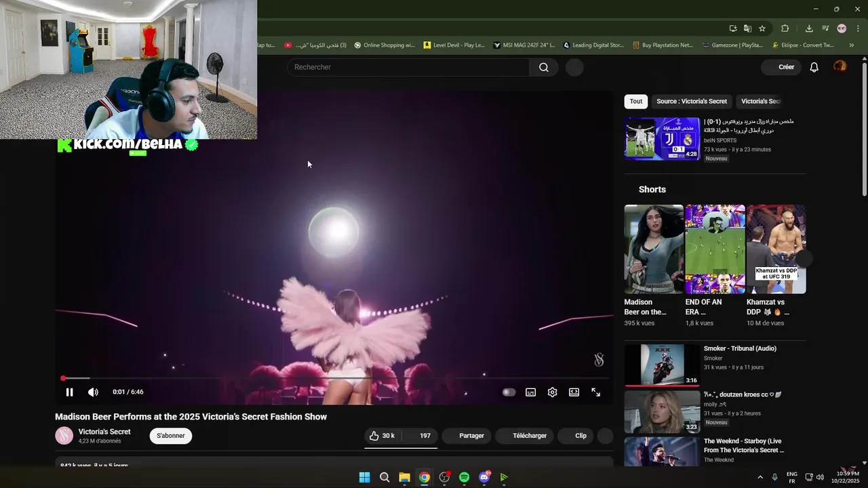
Task: Mute the video using the speaker icon
Action: pos(93,392)
